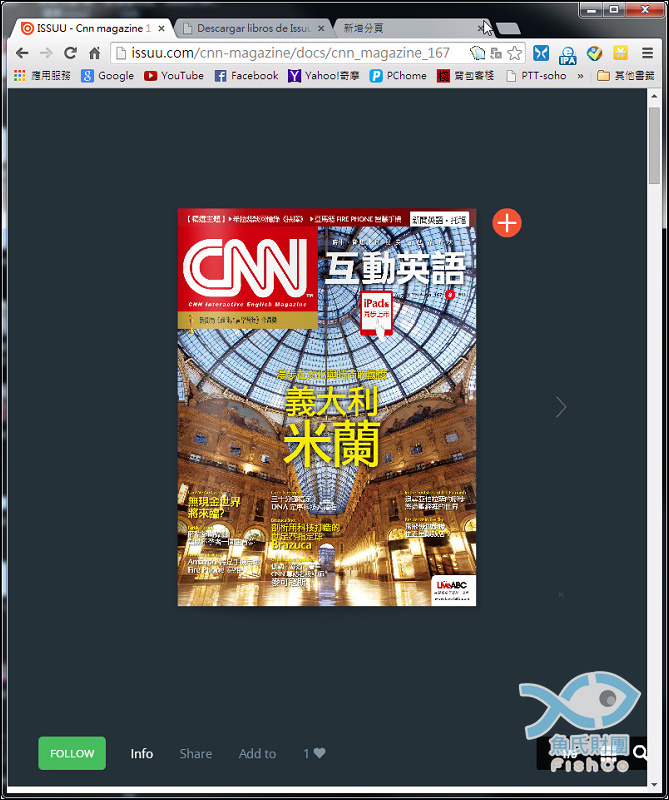Maximize the Chrome window

(x=614, y=10)
